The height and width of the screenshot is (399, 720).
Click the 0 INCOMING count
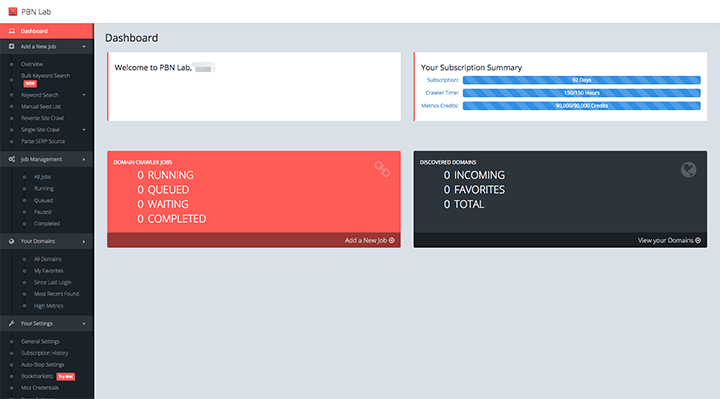[474, 175]
